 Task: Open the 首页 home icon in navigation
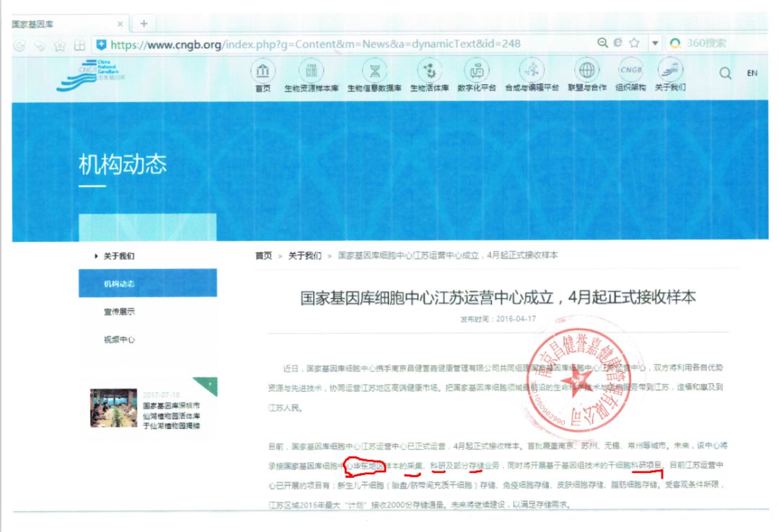(263, 71)
